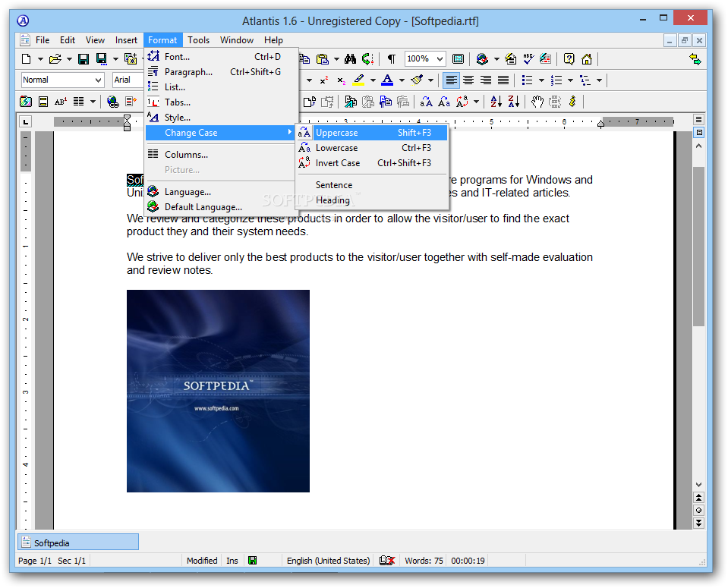Click the outline list icon

(585, 80)
